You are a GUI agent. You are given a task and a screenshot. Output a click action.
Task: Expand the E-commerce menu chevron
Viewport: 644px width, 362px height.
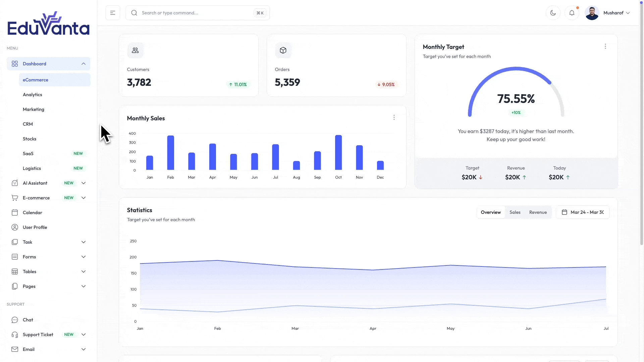tap(84, 198)
